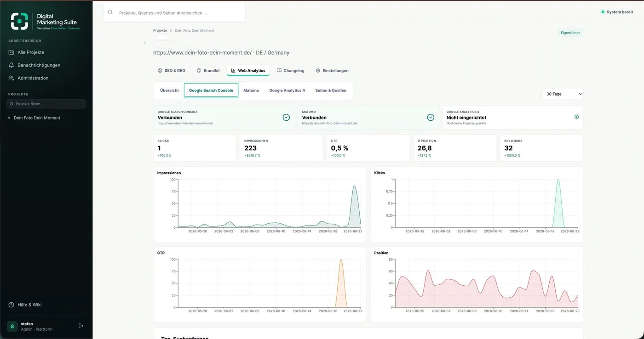Click the https://stats.dein-foto-dein-moment.de/ text
Image resolution: width=644 pixels, height=339 pixels.
(330, 124)
